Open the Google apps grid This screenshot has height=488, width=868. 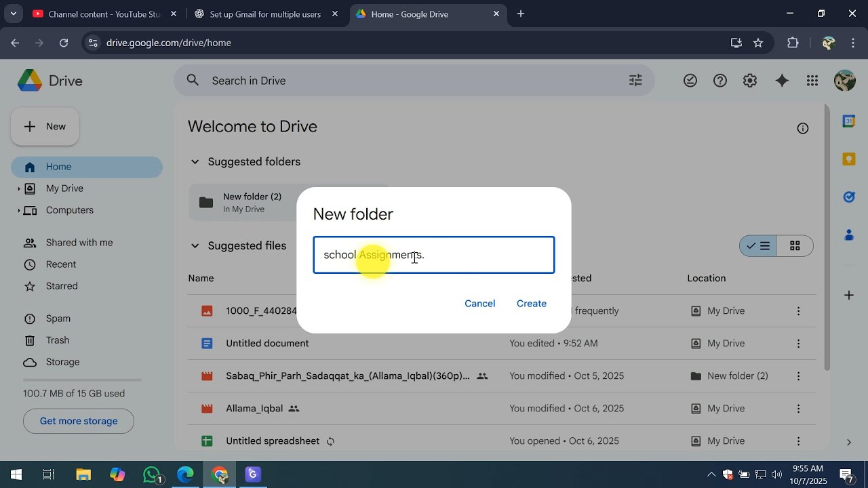tap(812, 81)
